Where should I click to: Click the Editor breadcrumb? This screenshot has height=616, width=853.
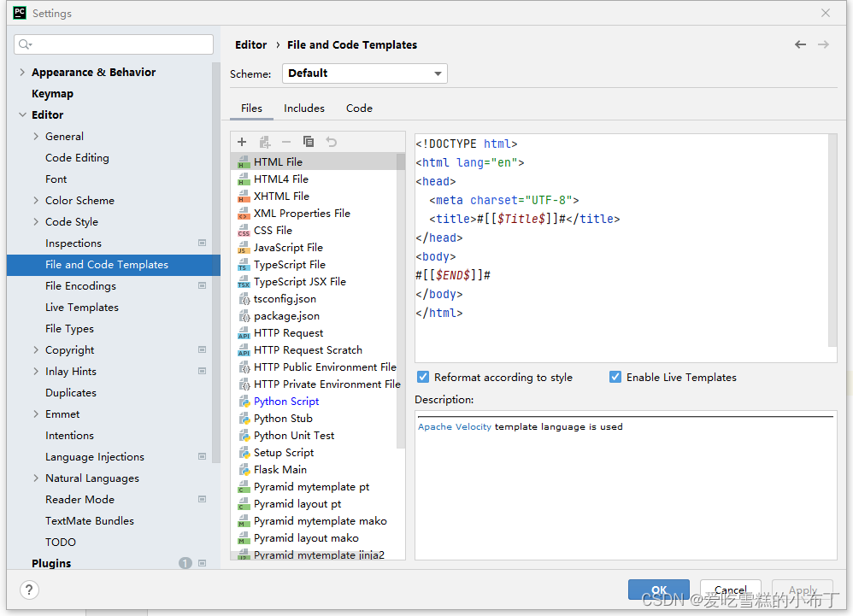[250, 44]
